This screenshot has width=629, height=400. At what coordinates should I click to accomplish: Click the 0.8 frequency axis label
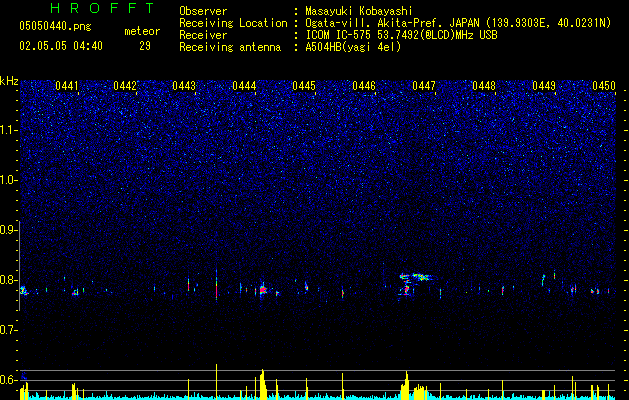click(8, 280)
